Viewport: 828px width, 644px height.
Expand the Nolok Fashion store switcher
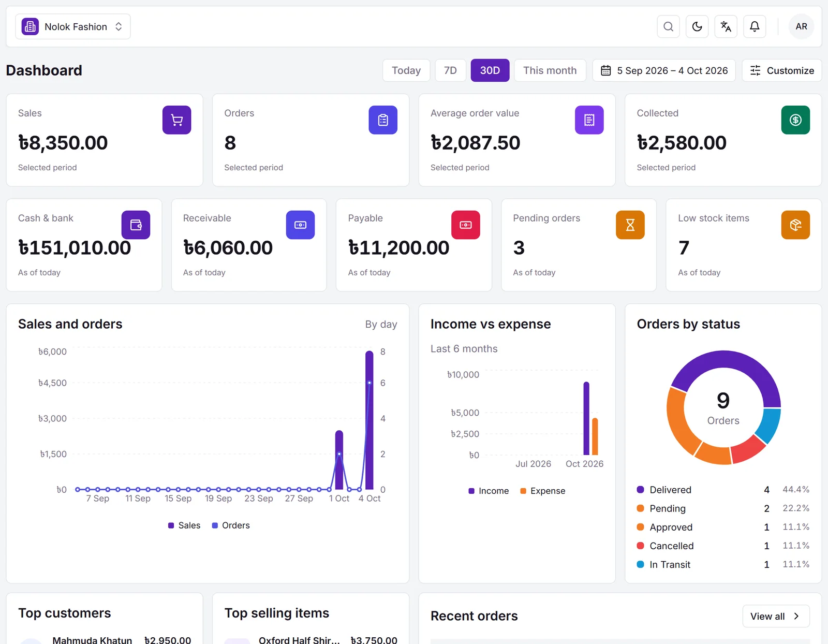(73, 26)
